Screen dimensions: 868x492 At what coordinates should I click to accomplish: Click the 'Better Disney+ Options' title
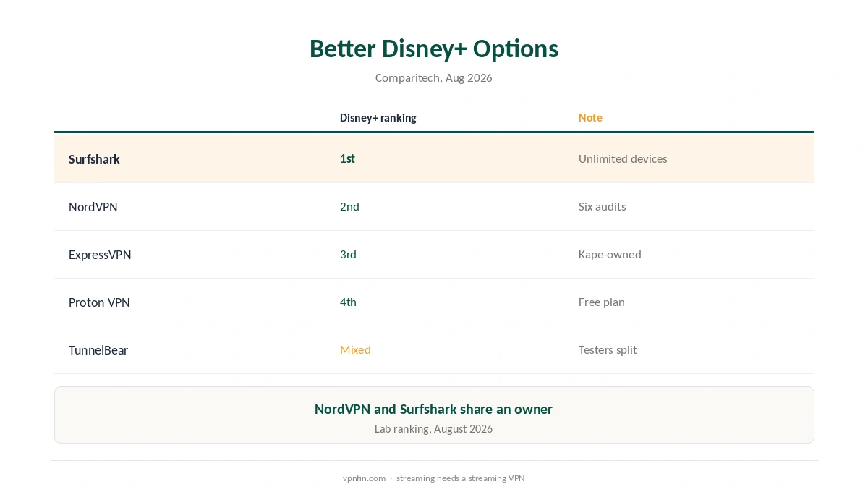tap(434, 48)
